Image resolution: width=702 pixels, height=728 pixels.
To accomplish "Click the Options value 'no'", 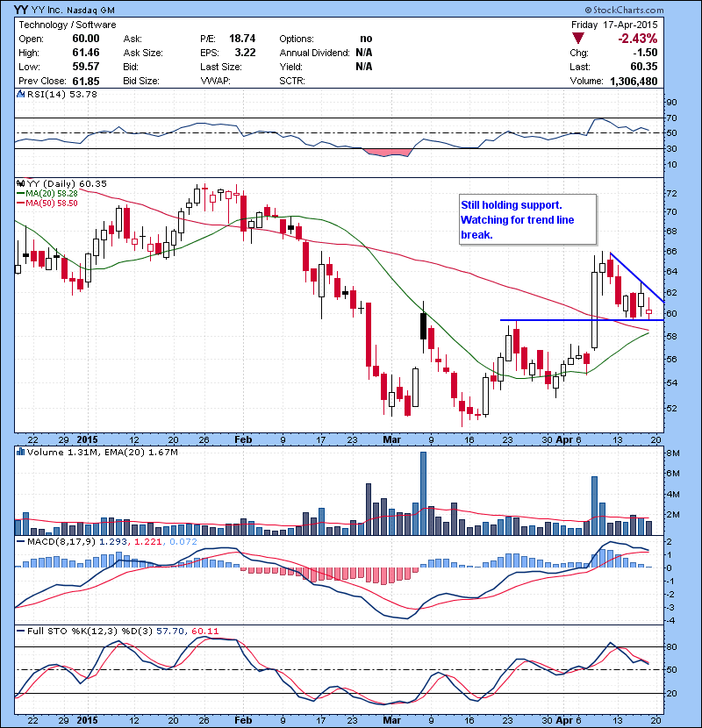I will pos(366,39).
